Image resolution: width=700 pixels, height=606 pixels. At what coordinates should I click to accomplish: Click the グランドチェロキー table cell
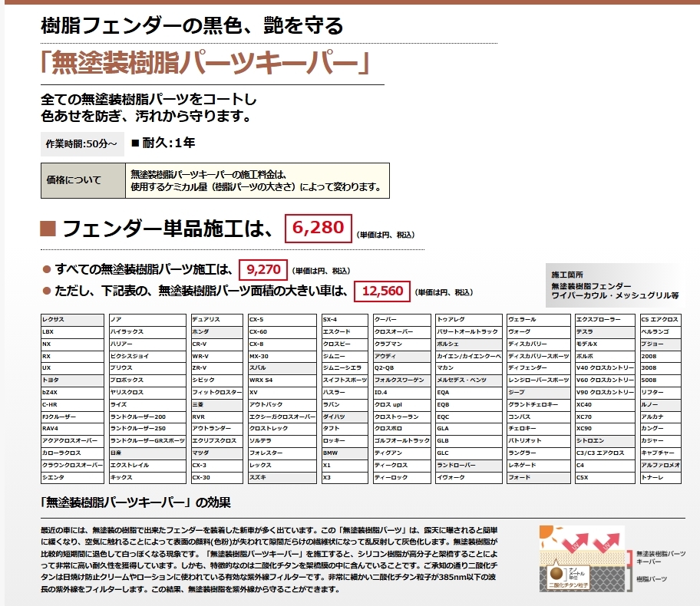[537, 403]
